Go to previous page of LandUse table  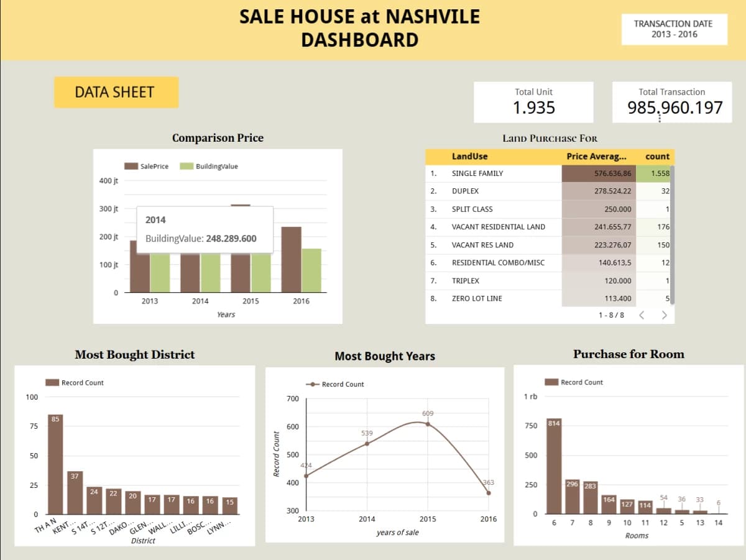point(642,315)
